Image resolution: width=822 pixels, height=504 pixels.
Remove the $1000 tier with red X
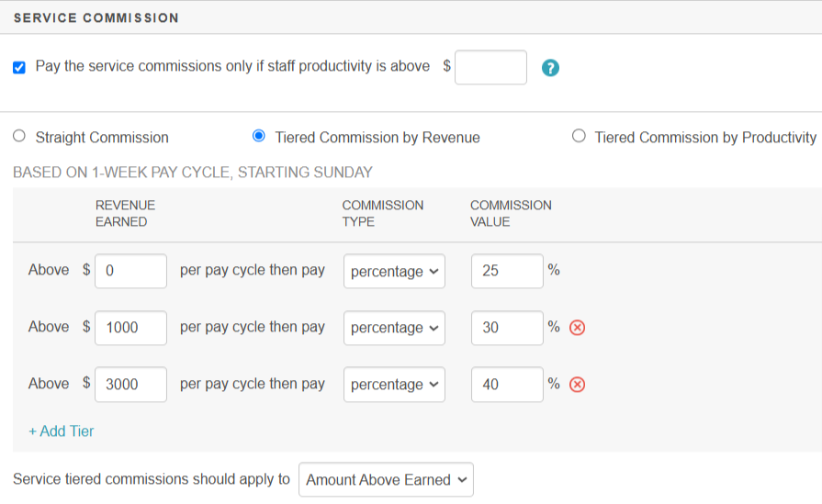pos(578,328)
